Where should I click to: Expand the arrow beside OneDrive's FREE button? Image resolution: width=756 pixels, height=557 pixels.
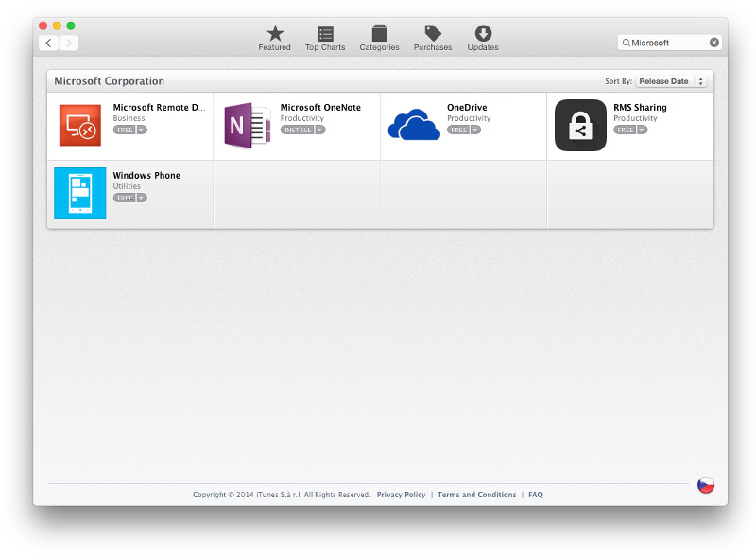coord(475,130)
